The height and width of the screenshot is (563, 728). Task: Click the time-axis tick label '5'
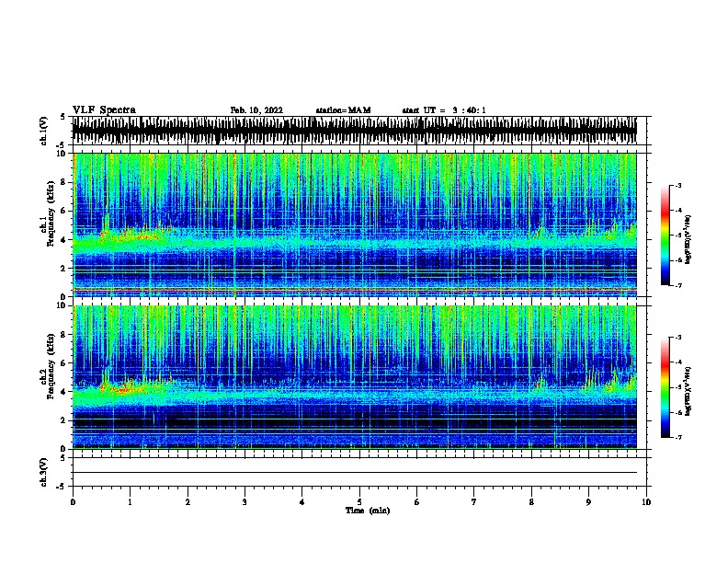[359, 501]
